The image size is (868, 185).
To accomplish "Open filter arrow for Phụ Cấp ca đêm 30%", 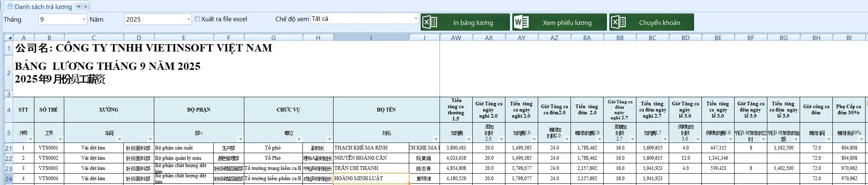I will (x=861, y=139).
